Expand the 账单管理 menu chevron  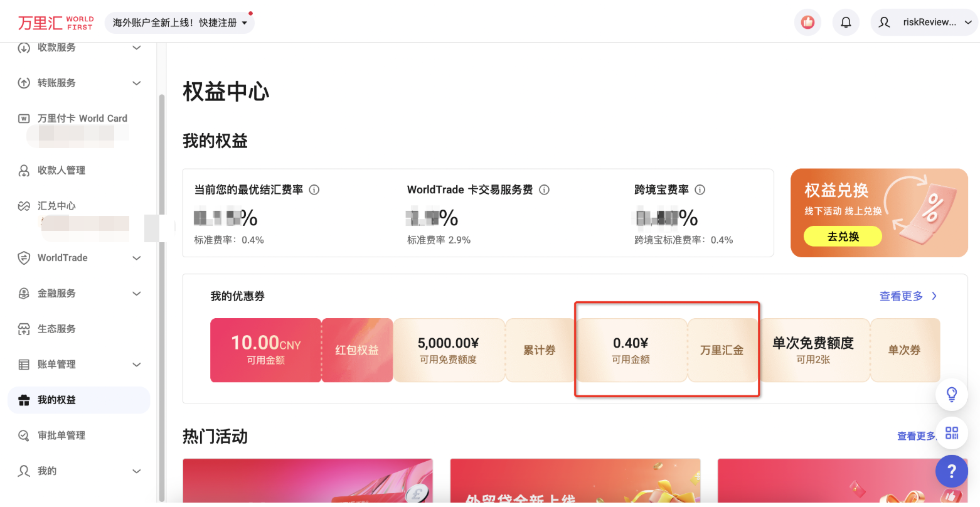coord(137,365)
